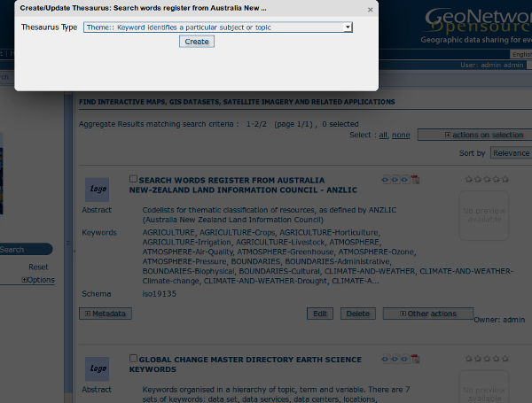Click the Delete button for the ANZLIC record

tap(357, 314)
